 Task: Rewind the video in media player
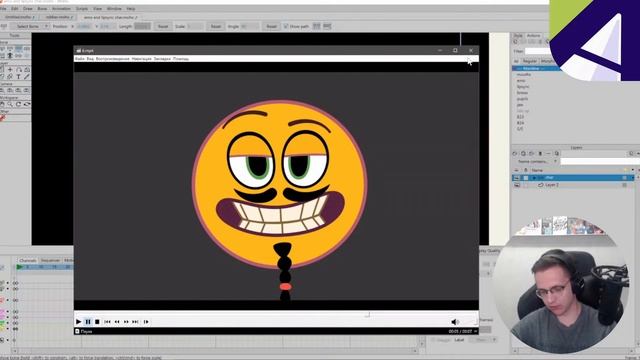coord(117,322)
